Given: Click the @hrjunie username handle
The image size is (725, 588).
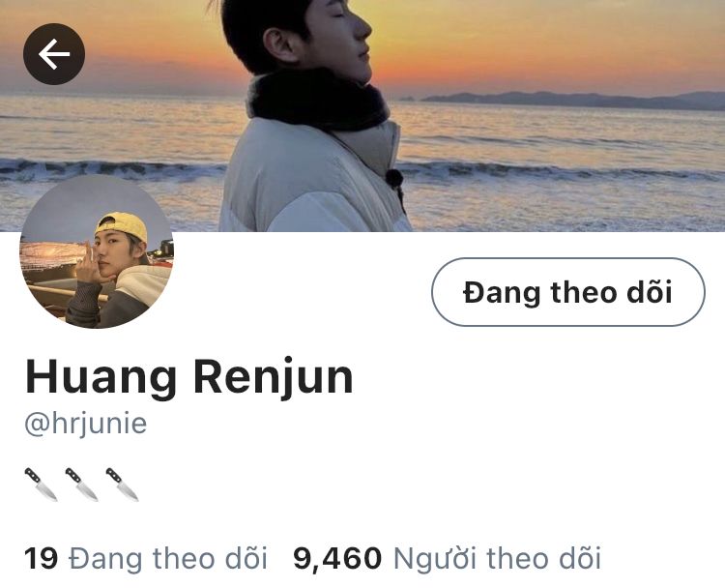Looking at the screenshot, I should (85, 423).
